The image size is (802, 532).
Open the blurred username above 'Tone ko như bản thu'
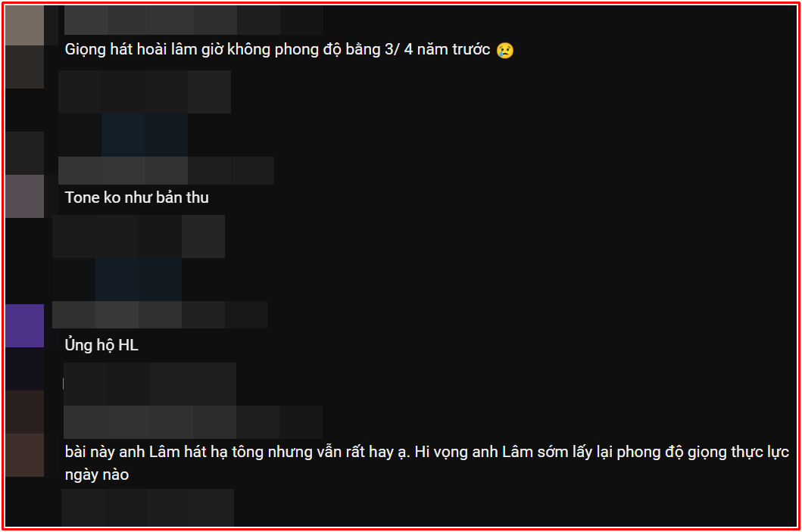coord(166,171)
